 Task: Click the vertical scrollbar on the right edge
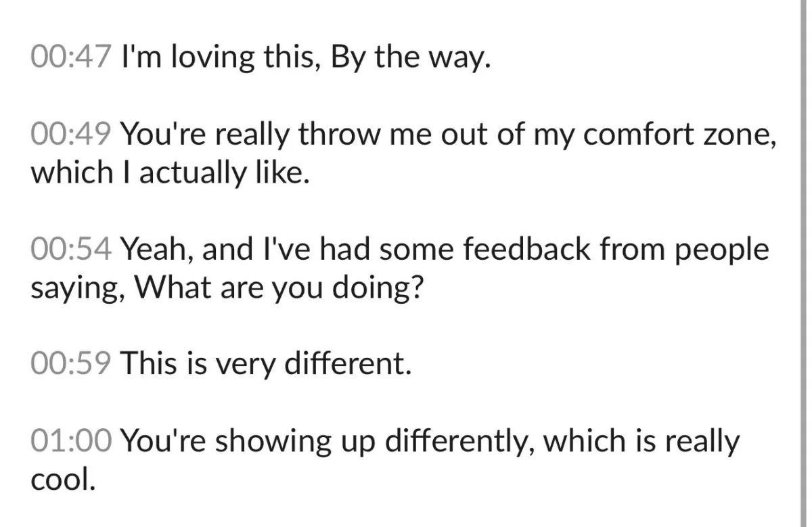(798, 263)
